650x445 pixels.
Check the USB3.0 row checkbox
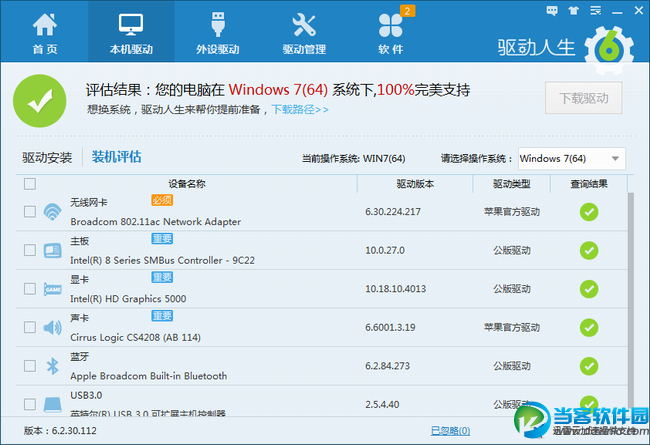coord(30,404)
